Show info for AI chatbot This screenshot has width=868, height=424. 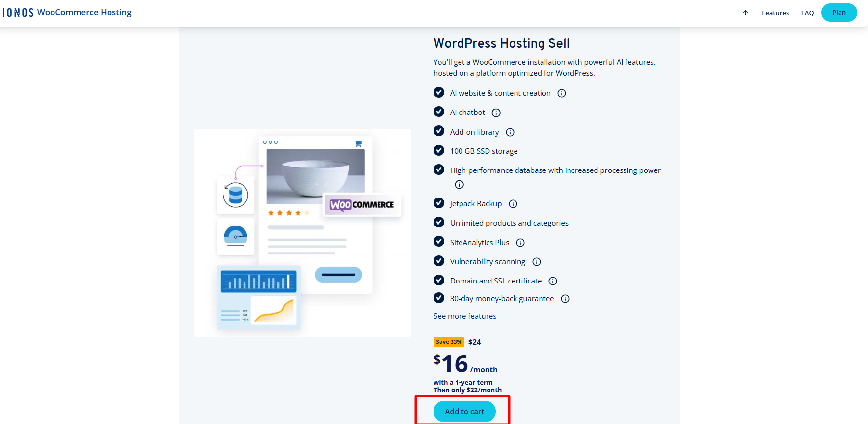click(496, 113)
